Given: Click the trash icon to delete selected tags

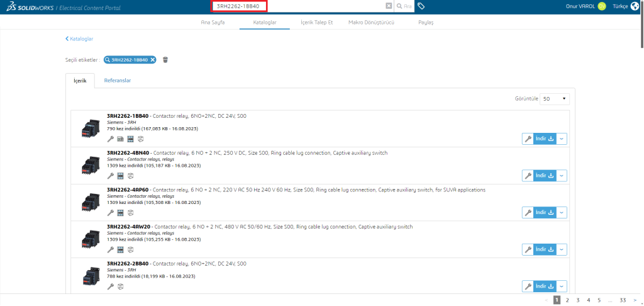Looking at the screenshot, I should (x=165, y=60).
